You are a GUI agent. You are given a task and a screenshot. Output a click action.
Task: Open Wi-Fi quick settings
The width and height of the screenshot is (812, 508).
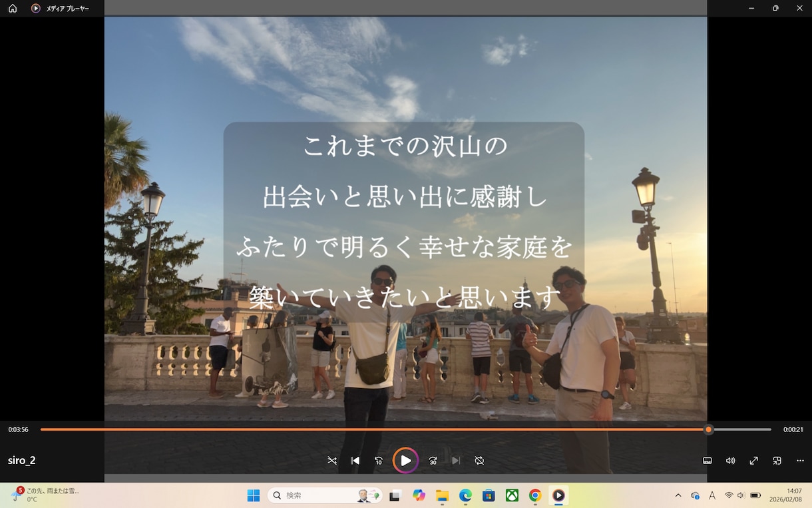pos(729,495)
